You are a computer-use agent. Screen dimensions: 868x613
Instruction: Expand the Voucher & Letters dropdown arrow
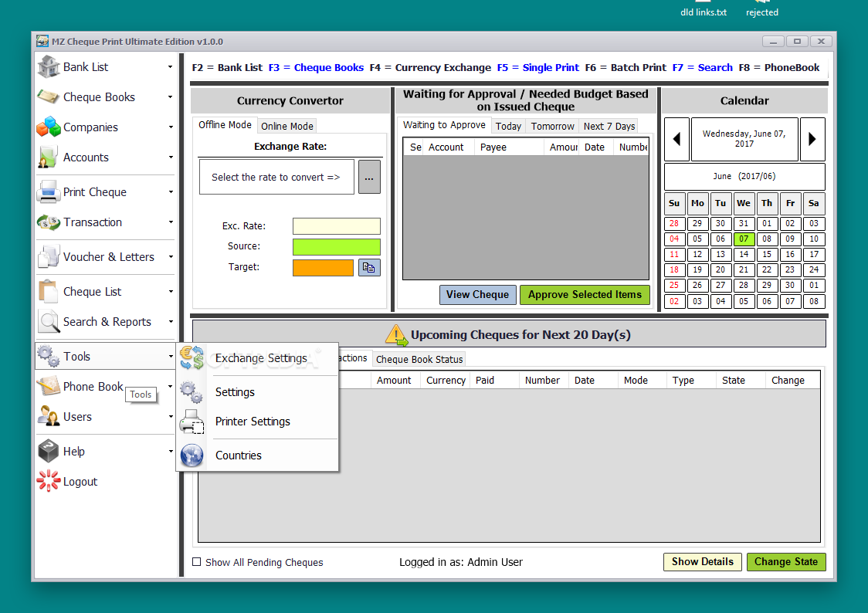tap(171, 257)
